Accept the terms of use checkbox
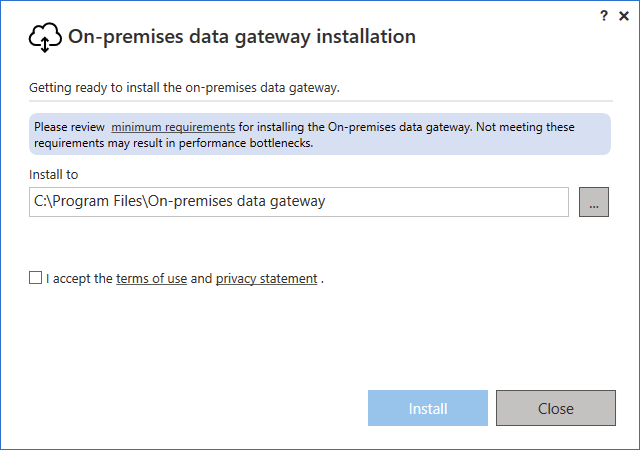 [36, 278]
